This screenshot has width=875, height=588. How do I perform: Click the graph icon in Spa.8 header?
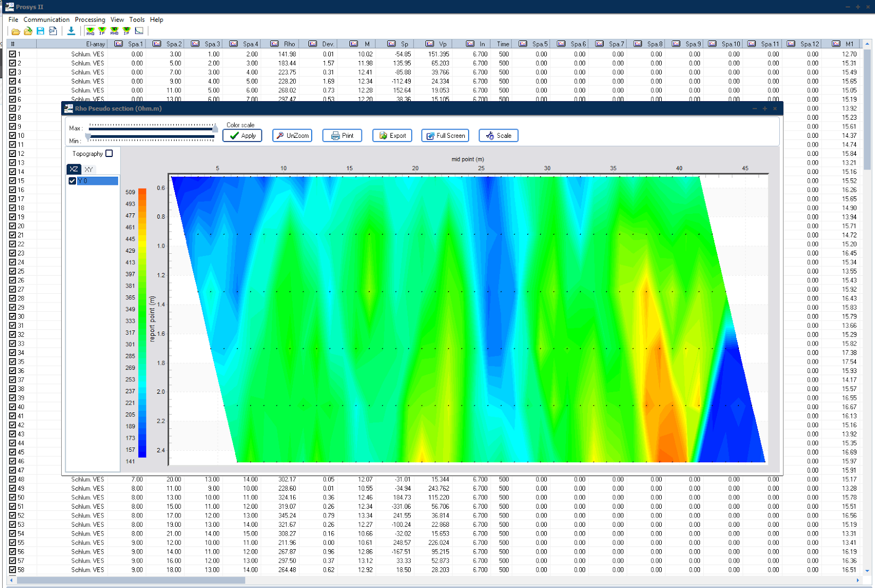(638, 44)
